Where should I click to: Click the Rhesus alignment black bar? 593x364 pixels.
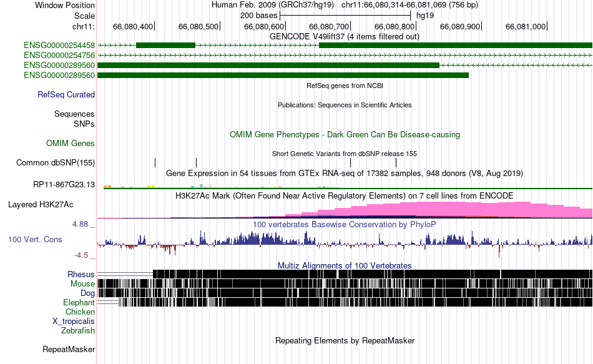[x=373, y=274]
